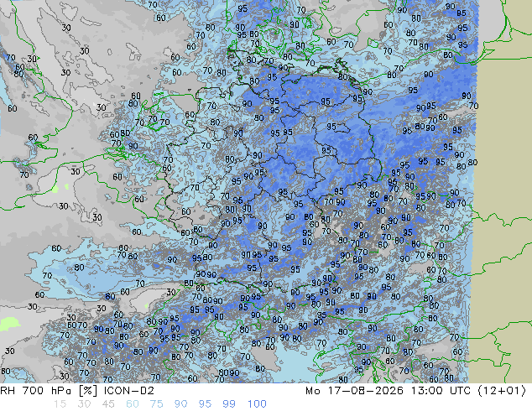Select the legend value "45" below the map
532x411 pixels.
click(x=108, y=404)
